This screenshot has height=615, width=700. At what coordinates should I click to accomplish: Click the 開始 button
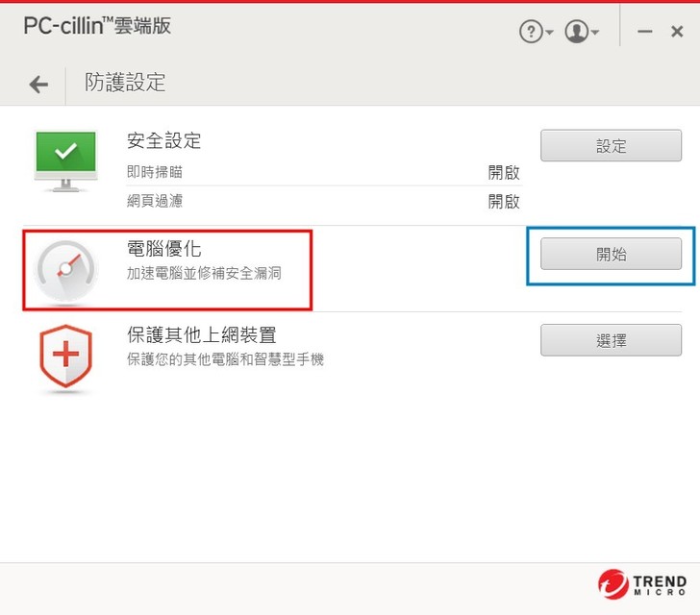[x=611, y=254]
